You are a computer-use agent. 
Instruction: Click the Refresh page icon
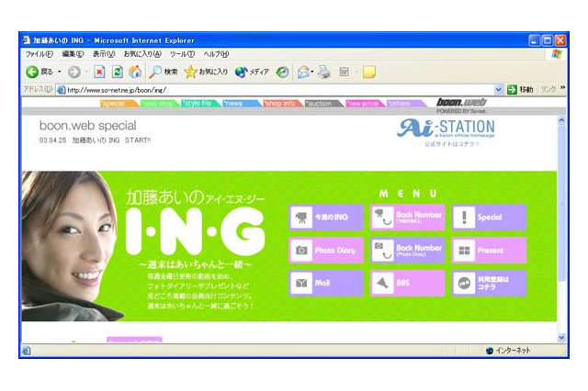[x=117, y=72]
